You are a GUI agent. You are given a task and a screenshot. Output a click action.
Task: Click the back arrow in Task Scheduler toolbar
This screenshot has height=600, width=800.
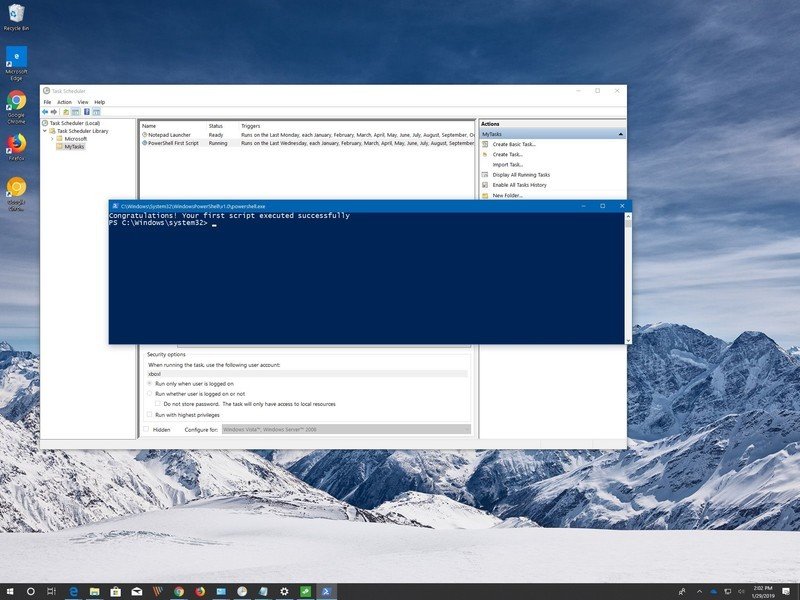pos(45,112)
